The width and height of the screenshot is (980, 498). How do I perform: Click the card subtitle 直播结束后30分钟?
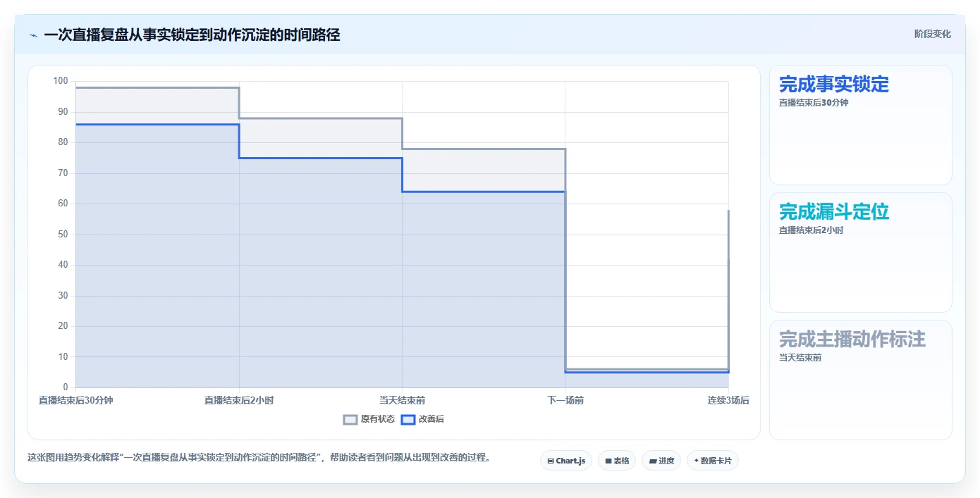coord(814,103)
